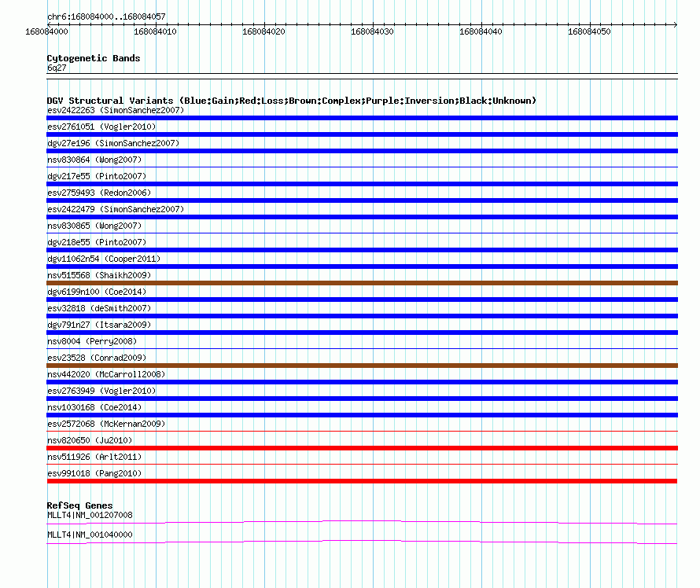Screen dimensions: 700x588
Task: Click the chr6:168084000..168084057 region label
Action: pos(106,17)
